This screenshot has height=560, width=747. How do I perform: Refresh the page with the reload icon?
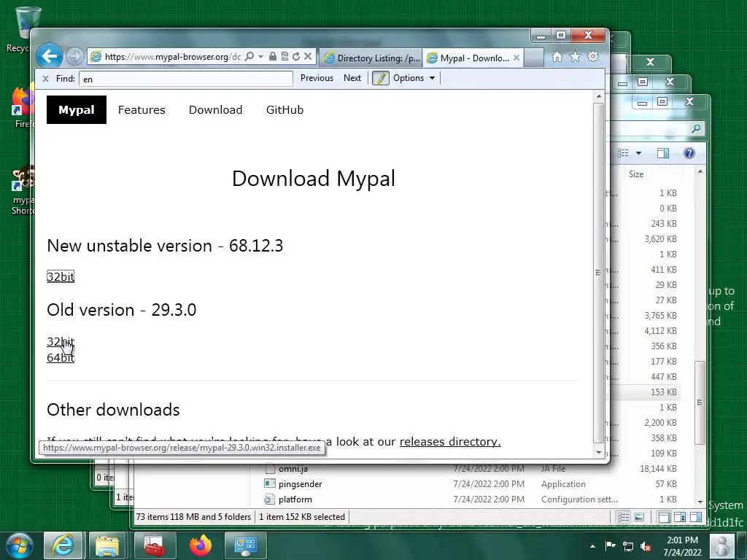pos(296,57)
